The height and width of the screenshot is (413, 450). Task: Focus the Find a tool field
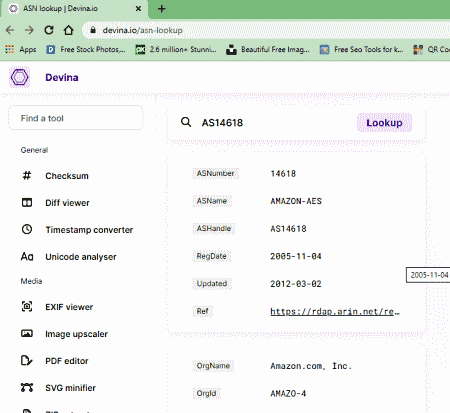point(76,118)
